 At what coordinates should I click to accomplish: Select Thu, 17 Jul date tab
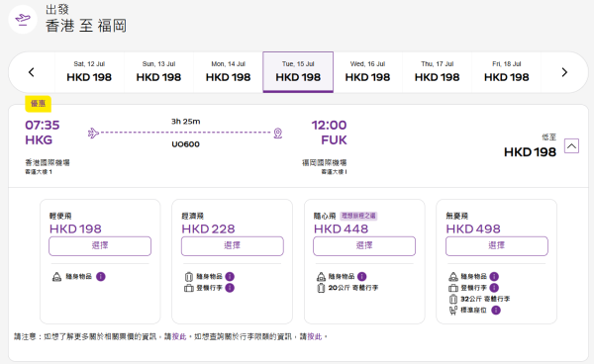438,72
